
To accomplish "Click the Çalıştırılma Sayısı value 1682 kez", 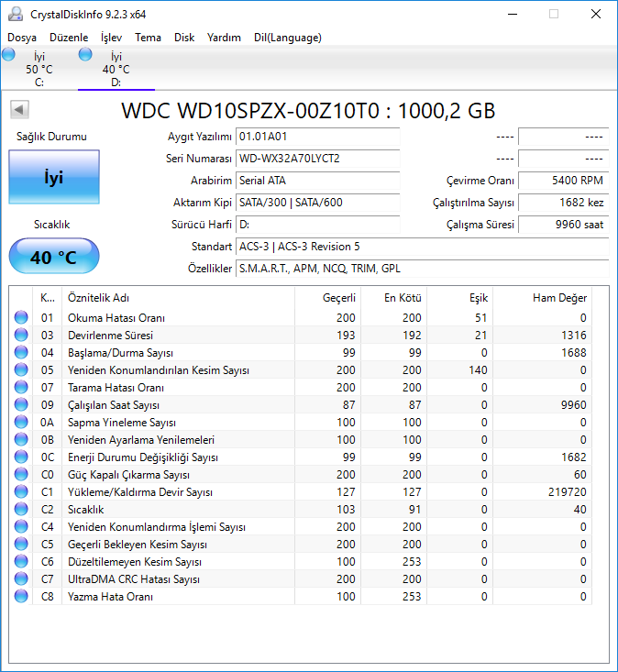I will pyautogui.click(x=564, y=203).
